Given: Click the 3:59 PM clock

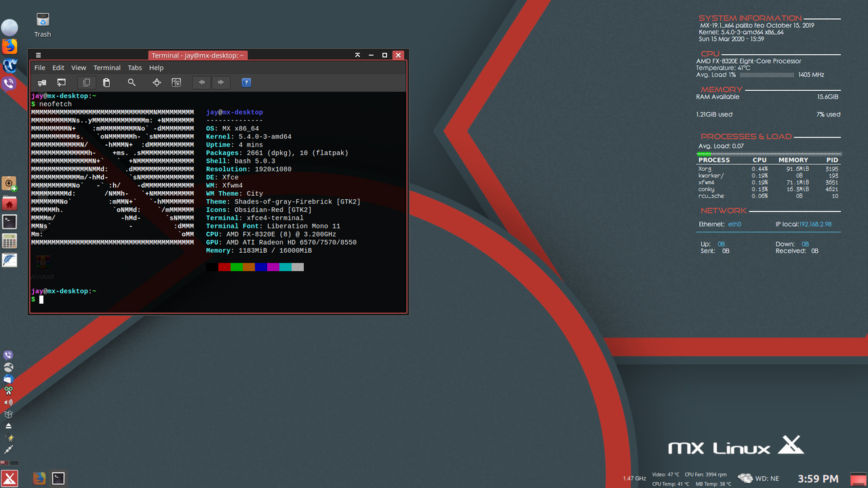Looking at the screenshot, I should 818,479.
